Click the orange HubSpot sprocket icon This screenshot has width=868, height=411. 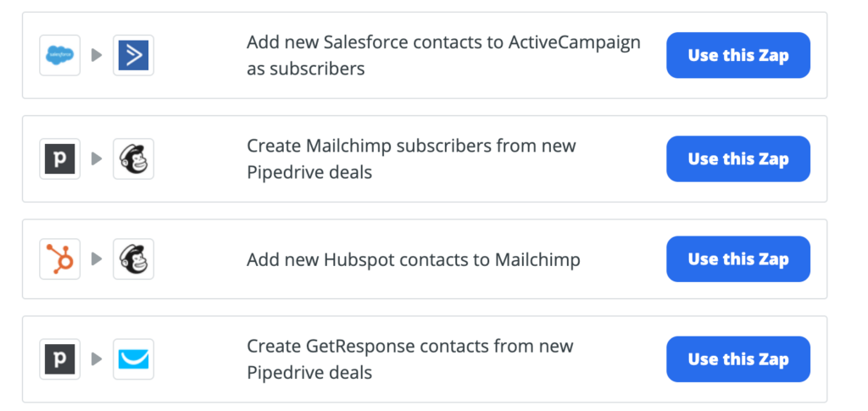coord(60,259)
